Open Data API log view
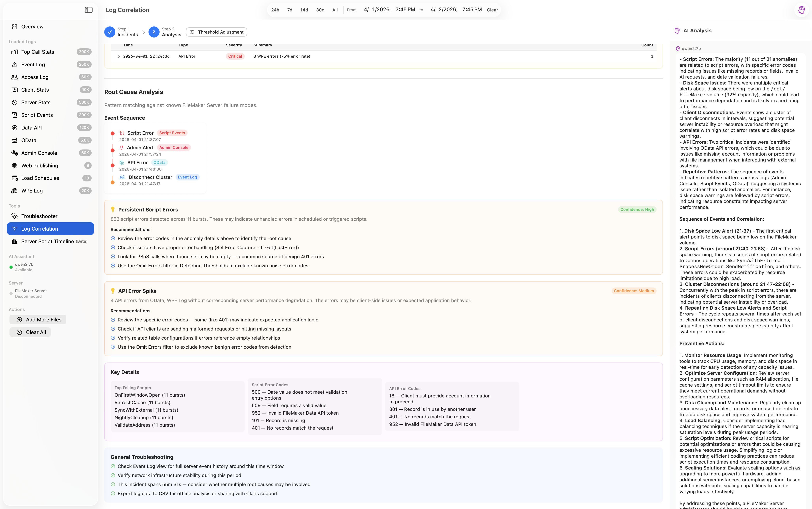Screen dimensions: 812x509 coord(31,128)
